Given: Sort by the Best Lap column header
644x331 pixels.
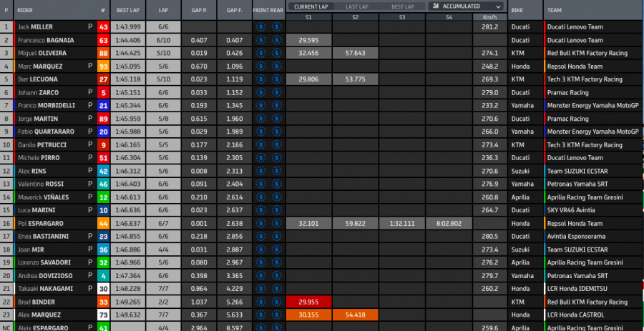Looking at the screenshot, I should tap(129, 11).
